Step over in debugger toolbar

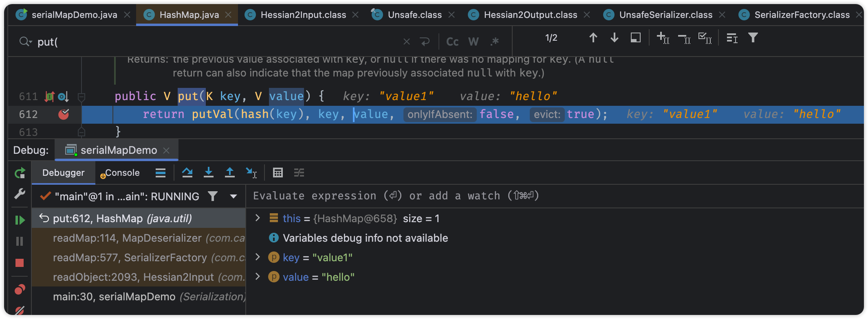click(x=187, y=173)
